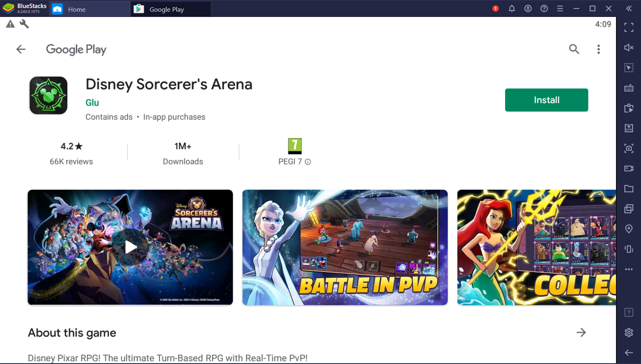Viewport: 641px width, 364px height.
Task: Click the macro recorder sidebar icon
Action: point(629,108)
